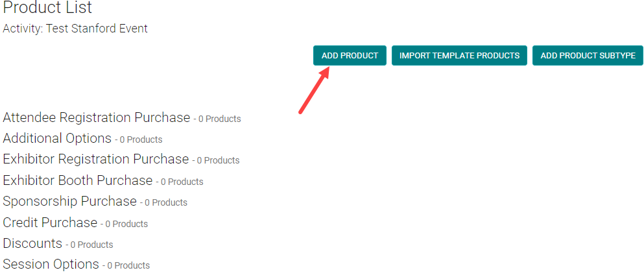Expand the Credit Purchase section

coord(50,223)
